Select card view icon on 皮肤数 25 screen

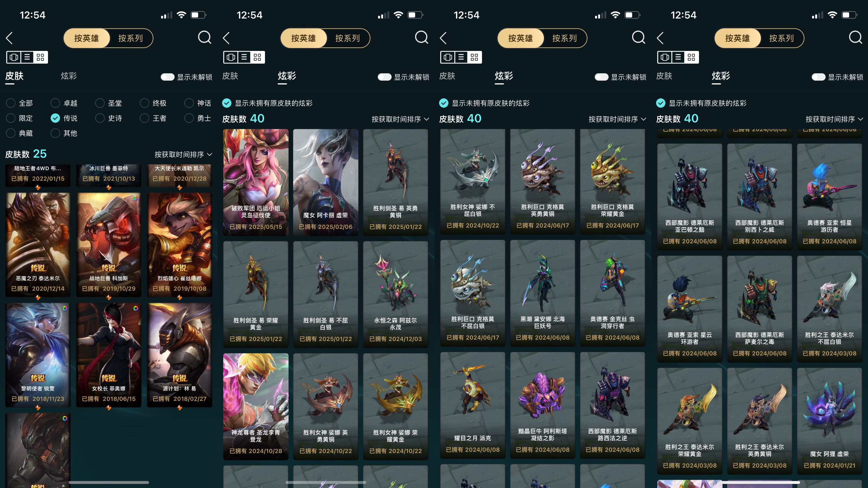click(x=14, y=57)
